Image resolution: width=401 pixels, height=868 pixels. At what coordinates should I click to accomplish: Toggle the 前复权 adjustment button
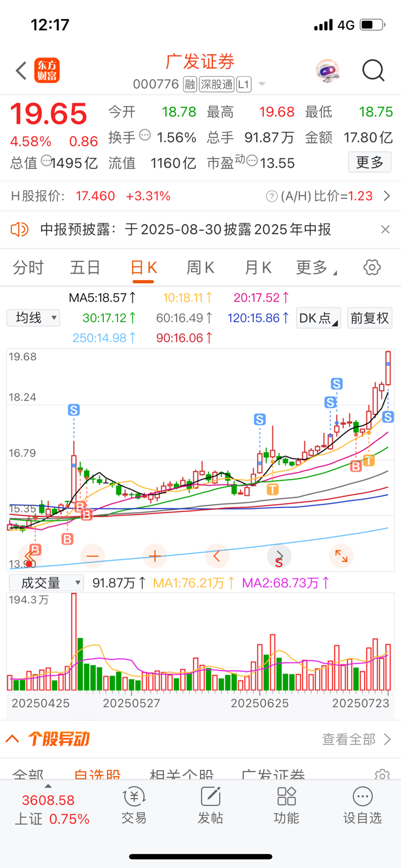tap(370, 318)
